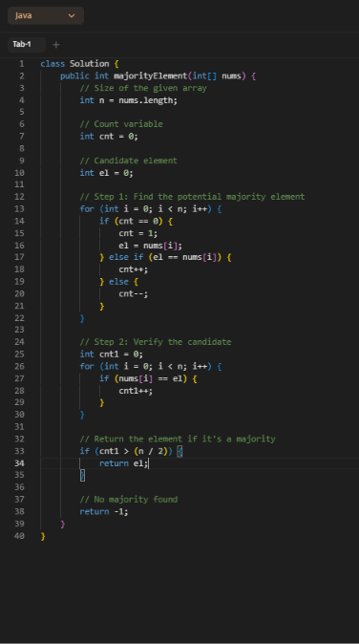Place cursor on 'int cnt = 0;'

coord(109,137)
